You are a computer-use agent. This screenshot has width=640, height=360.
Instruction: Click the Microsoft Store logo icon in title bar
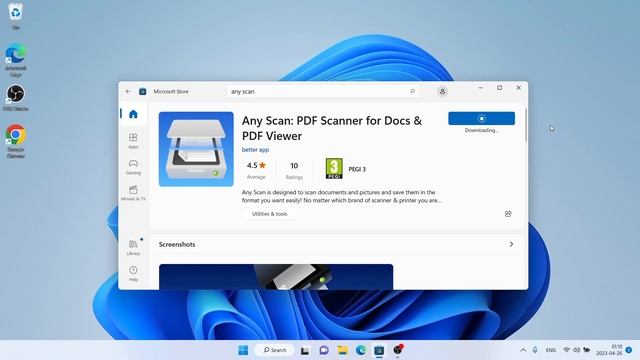pos(142,91)
